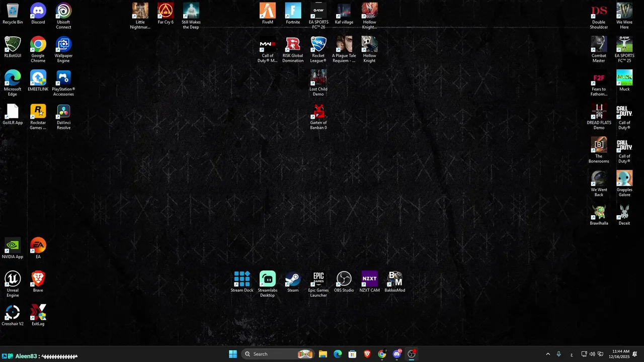Select the RLBotGUI desktop icon
The image size is (644, 362).
pos(13,47)
